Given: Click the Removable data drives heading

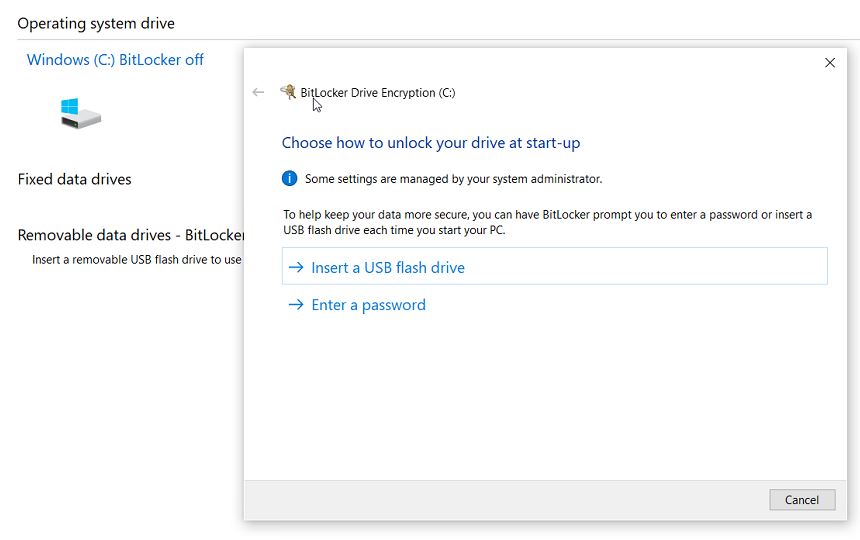Looking at the screenshot, I should point(130,236).
